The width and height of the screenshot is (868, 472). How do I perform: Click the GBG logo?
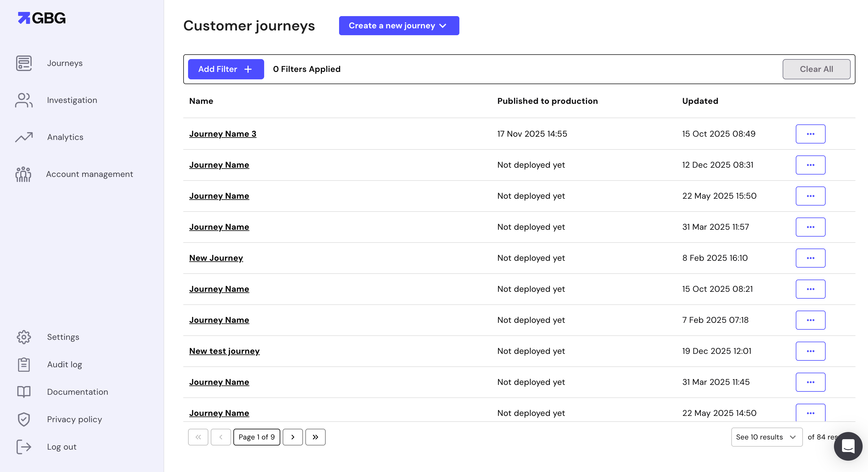[41, 18]
